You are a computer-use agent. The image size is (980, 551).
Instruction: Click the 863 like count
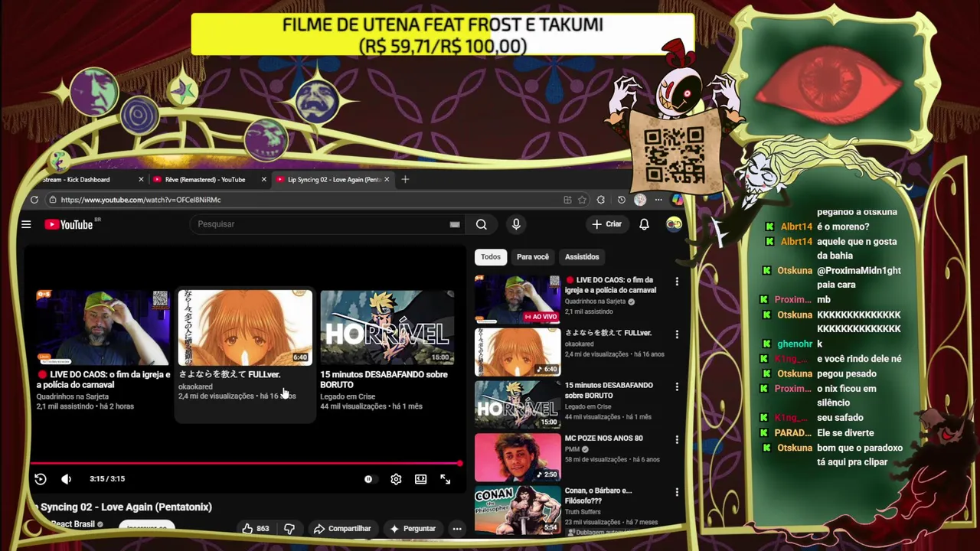(x=263, y=529)
